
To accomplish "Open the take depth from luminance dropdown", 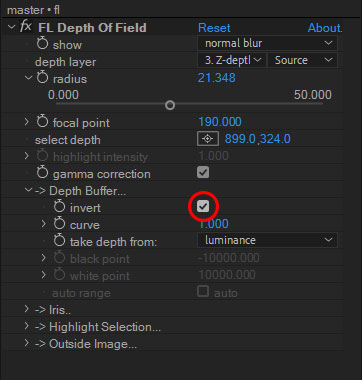I will [267, 240].
